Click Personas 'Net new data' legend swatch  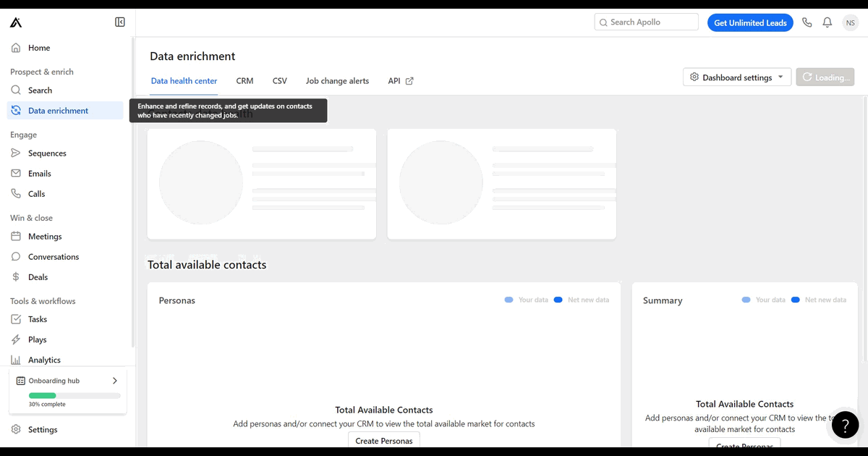coord(558,300)
